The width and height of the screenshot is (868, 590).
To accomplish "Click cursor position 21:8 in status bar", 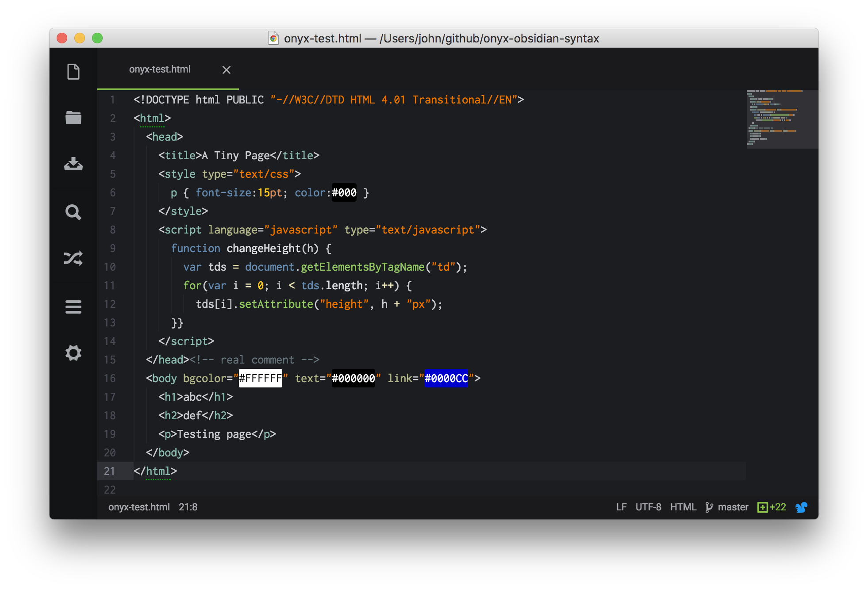I will click(188, 507).
